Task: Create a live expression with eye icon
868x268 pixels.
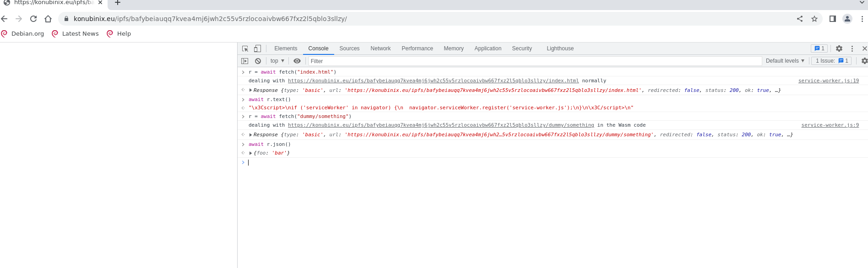Action: pyautogui.click(x=297, y=61)
